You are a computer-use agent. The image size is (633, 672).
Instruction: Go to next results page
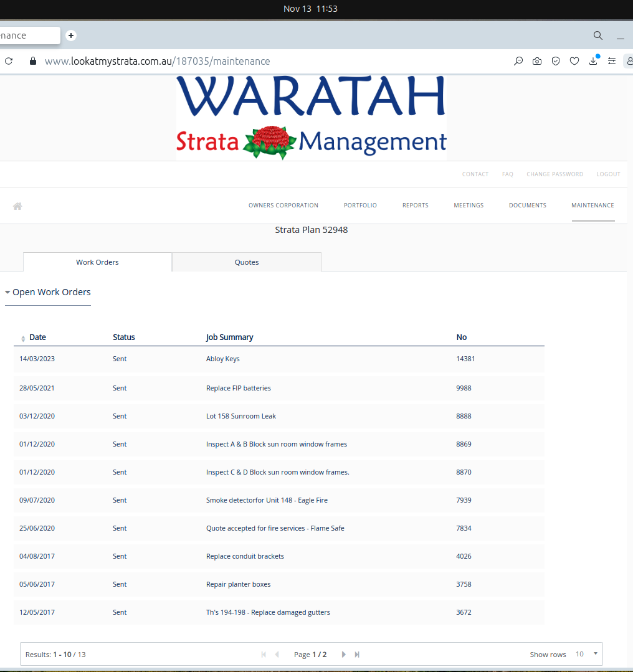click(x=343, y=655)
